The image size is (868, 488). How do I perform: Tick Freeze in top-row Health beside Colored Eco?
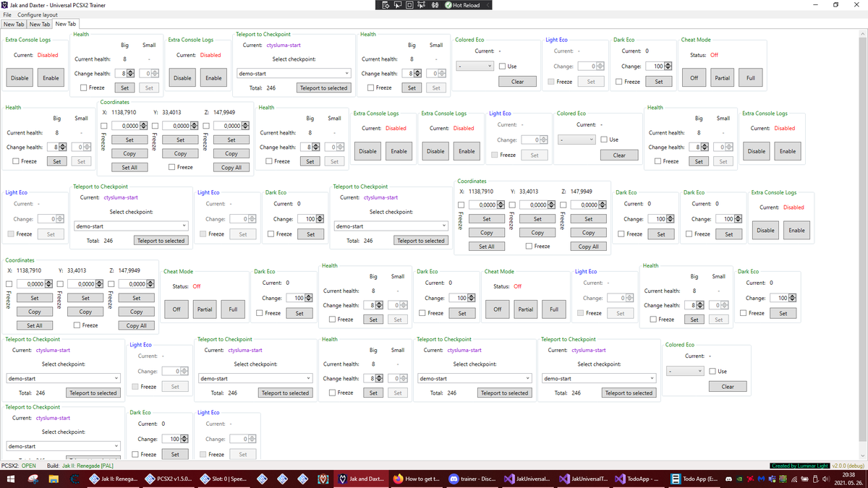click(371, 88)
